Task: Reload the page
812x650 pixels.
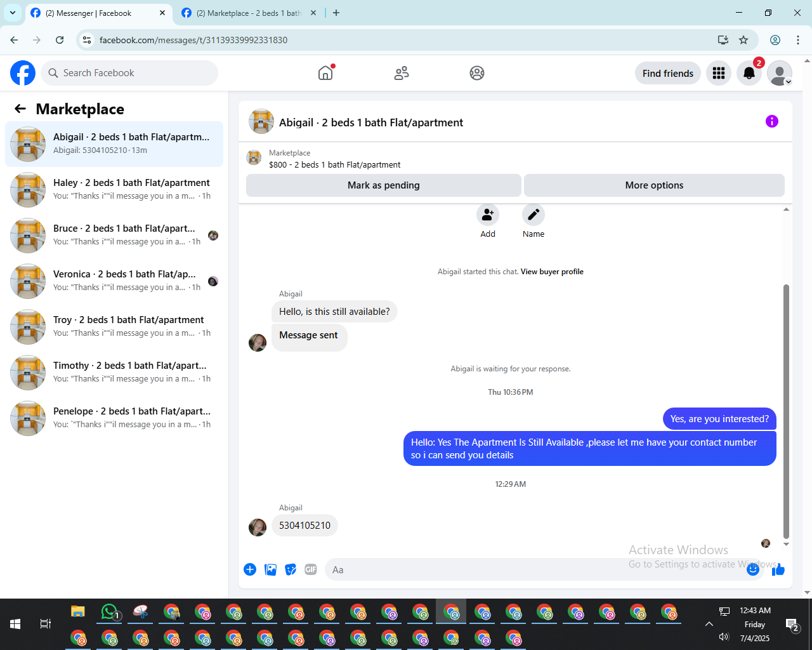Action: pos(60,40)
